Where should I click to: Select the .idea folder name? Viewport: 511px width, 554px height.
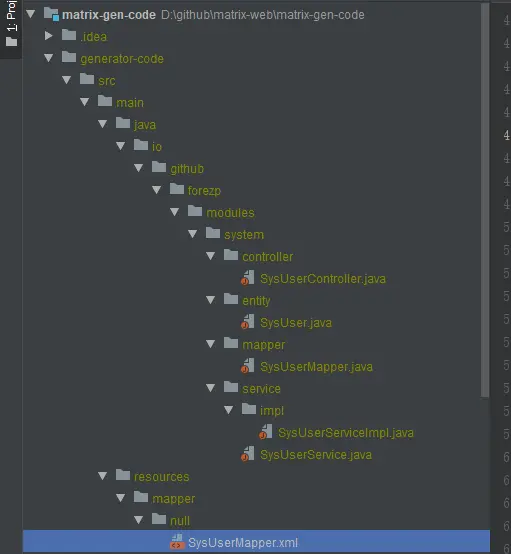tap(94, 37)
